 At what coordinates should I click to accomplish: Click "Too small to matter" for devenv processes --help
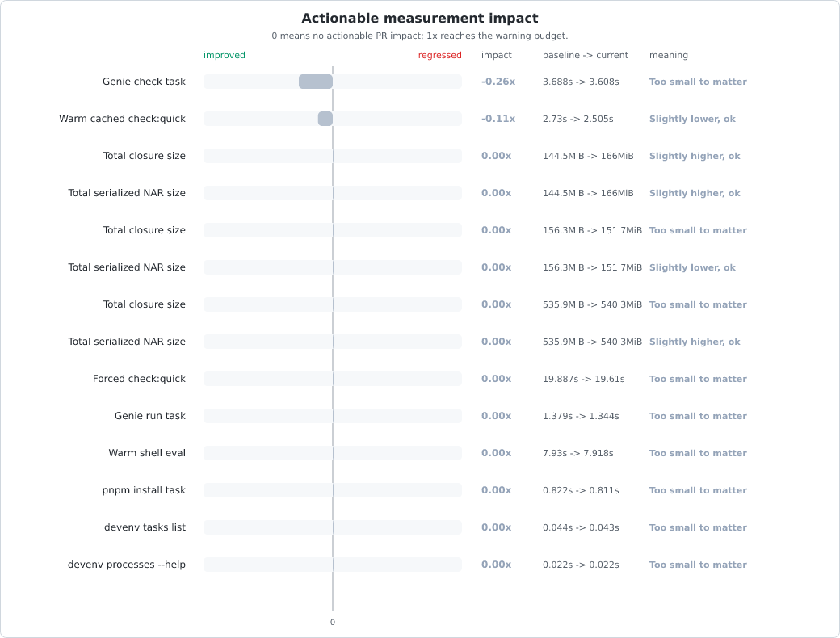(698, 564)
